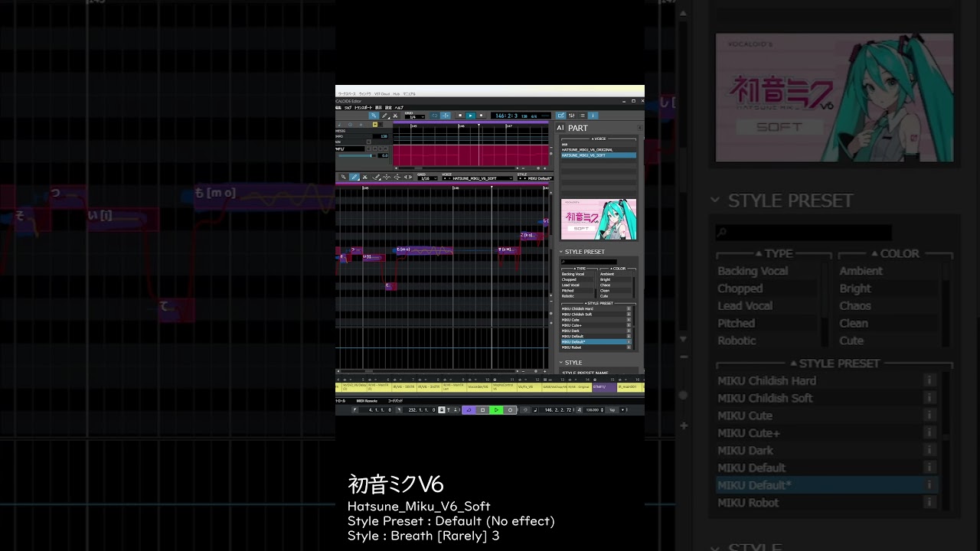Select piano roll arrow tool
This screenshot has width=980, height=551.
[x=343, y=177]
